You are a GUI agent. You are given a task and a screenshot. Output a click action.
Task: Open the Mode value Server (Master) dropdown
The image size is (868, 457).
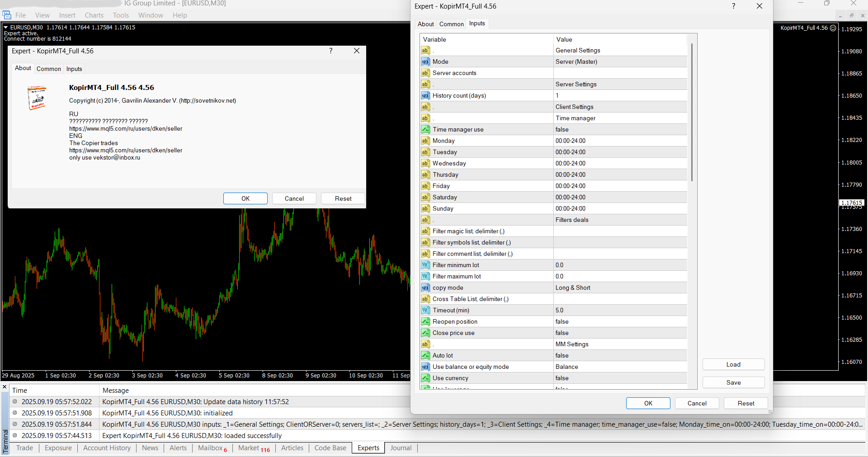(x=619, y=62)
